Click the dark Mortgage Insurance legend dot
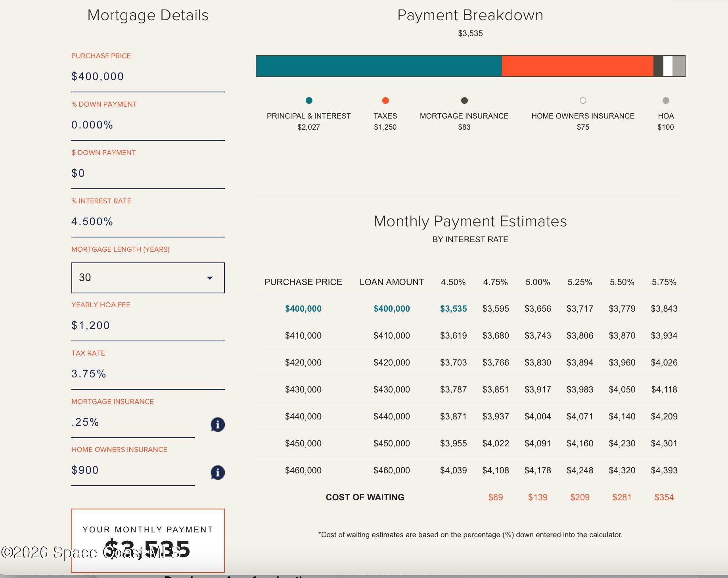The height and width of the screenshot is (578, 728). tap(464, 101)
